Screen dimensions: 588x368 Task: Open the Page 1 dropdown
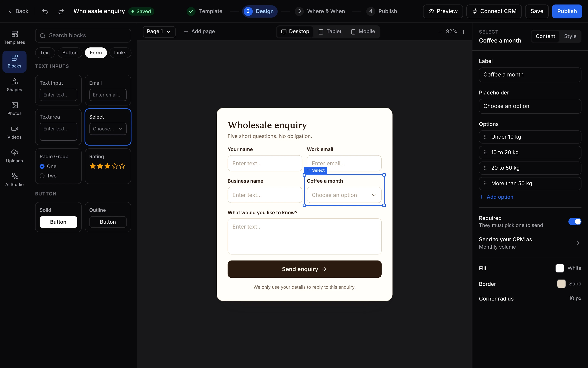[x=159, y=32]
